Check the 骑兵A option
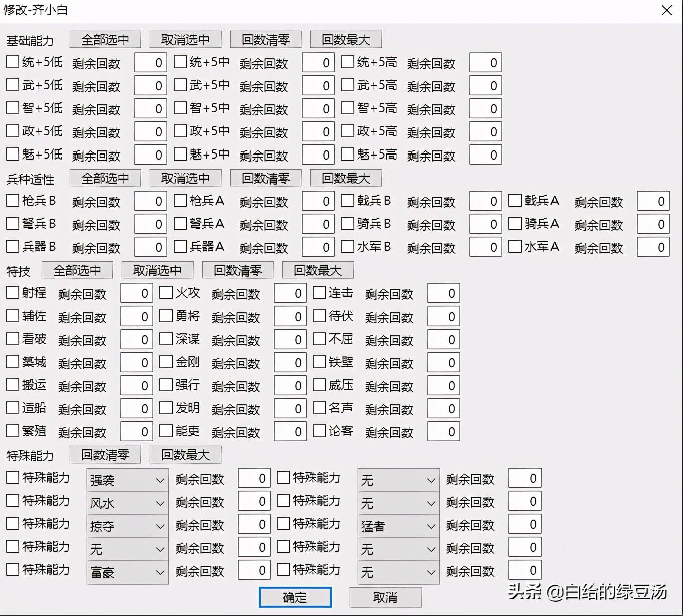 point(514,223)
